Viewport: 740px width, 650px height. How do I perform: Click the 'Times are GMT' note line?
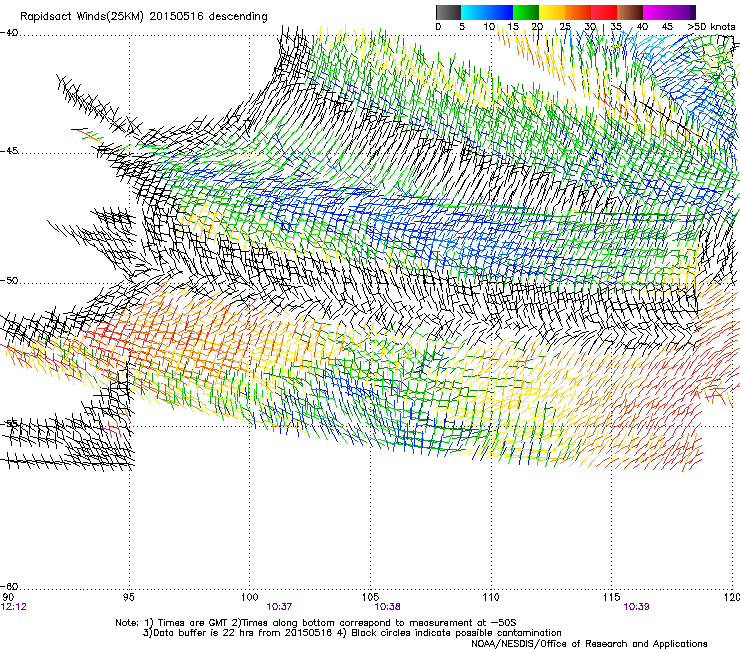coord(316,623)
